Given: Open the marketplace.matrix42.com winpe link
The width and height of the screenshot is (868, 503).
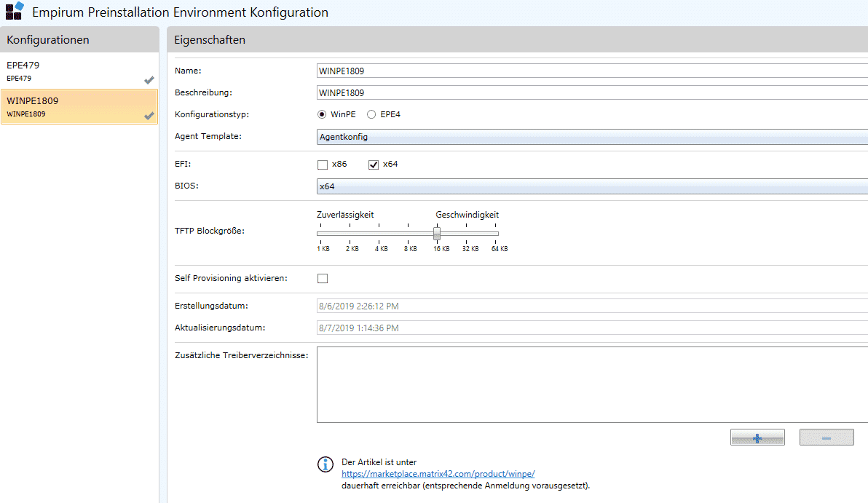Looking at the screenshot, I should (438, 474).
